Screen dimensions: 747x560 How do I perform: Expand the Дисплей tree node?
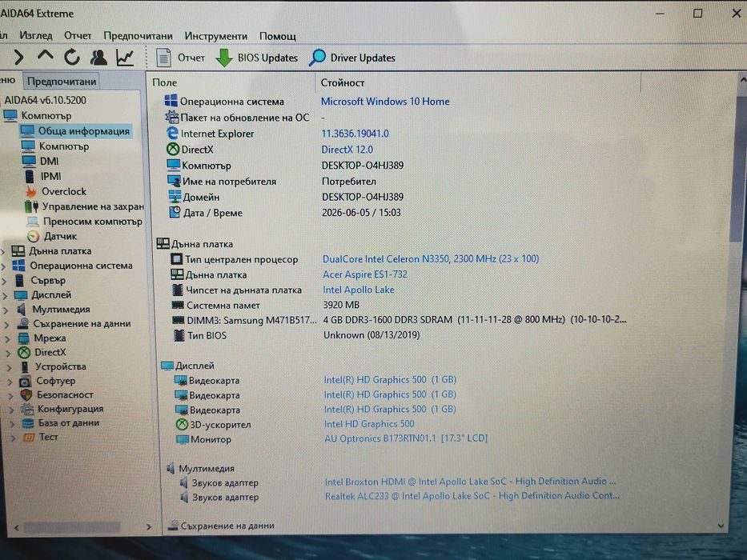pyautogui.click(x=6, y=296)
